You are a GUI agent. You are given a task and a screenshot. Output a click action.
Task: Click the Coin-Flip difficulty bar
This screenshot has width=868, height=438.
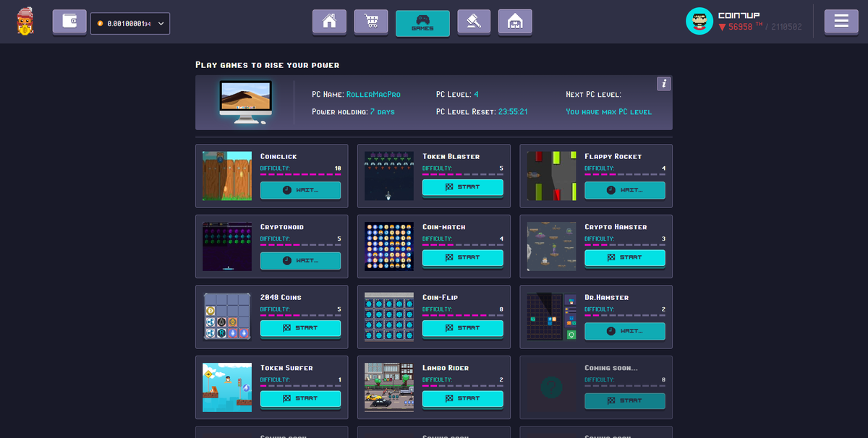462,315
